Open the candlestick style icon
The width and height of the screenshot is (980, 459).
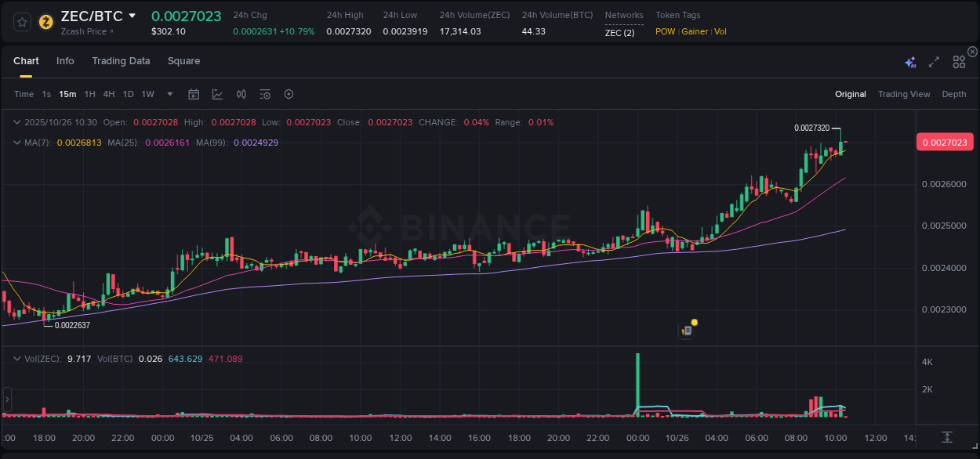click(x=241, y=94)
